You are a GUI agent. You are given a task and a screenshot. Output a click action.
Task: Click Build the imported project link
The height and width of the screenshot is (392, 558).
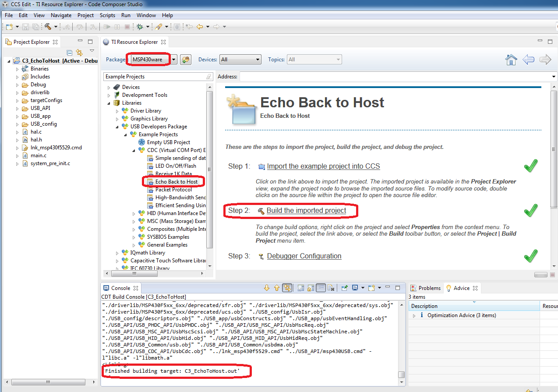(306, 211)
